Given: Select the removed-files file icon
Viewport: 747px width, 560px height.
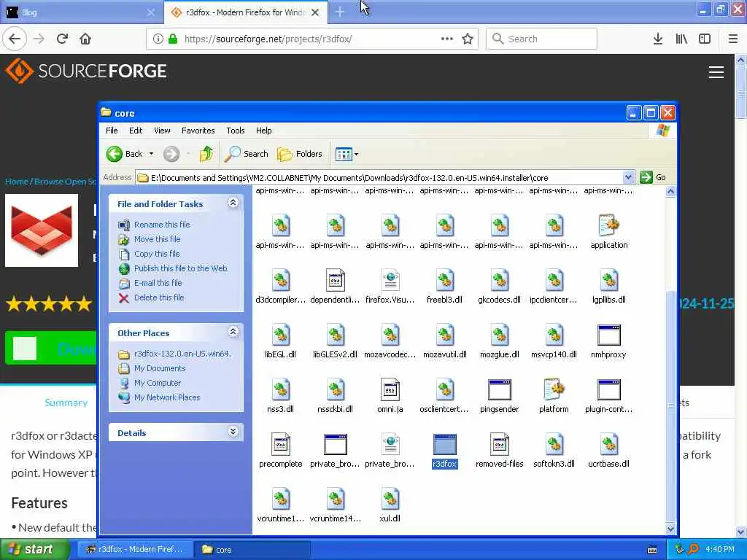Looking at the screenshot, I should click(499, 444).
